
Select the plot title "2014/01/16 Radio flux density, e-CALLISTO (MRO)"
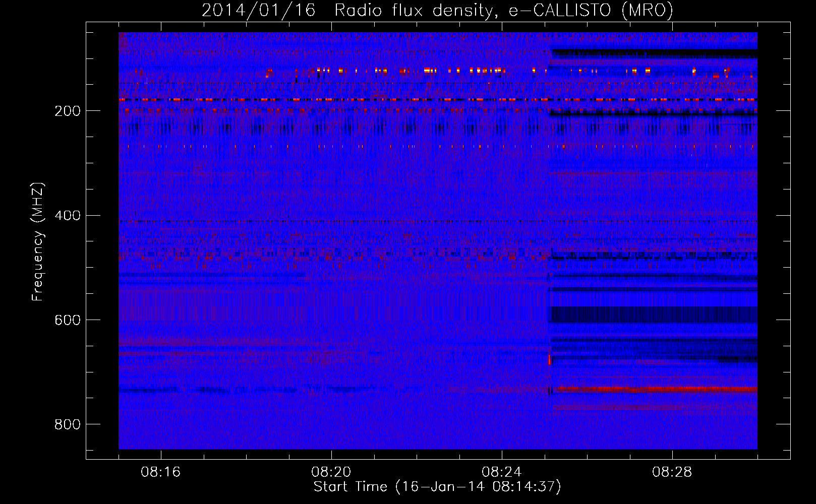[437, 10]
